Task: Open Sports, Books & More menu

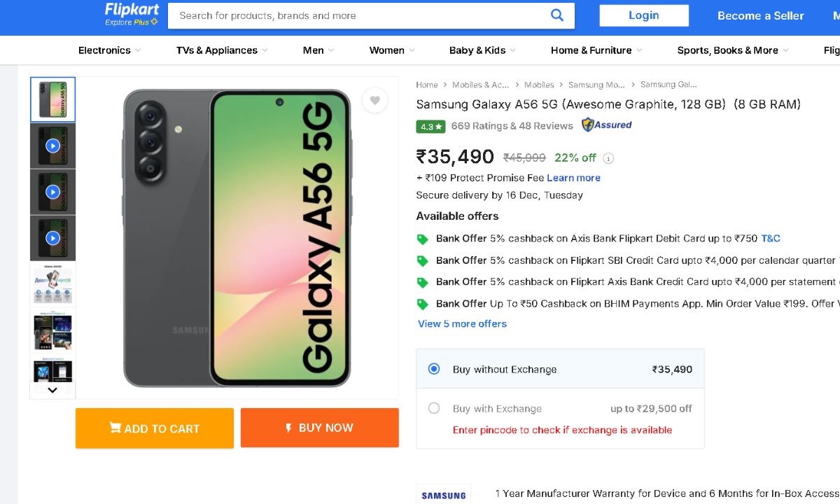Action: [x=732, y=50]
